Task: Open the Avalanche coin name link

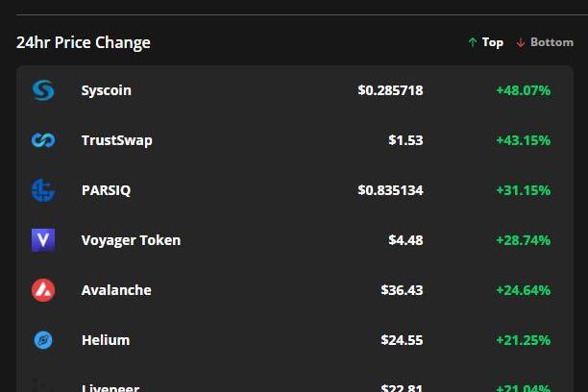Action: pos(116,290)
